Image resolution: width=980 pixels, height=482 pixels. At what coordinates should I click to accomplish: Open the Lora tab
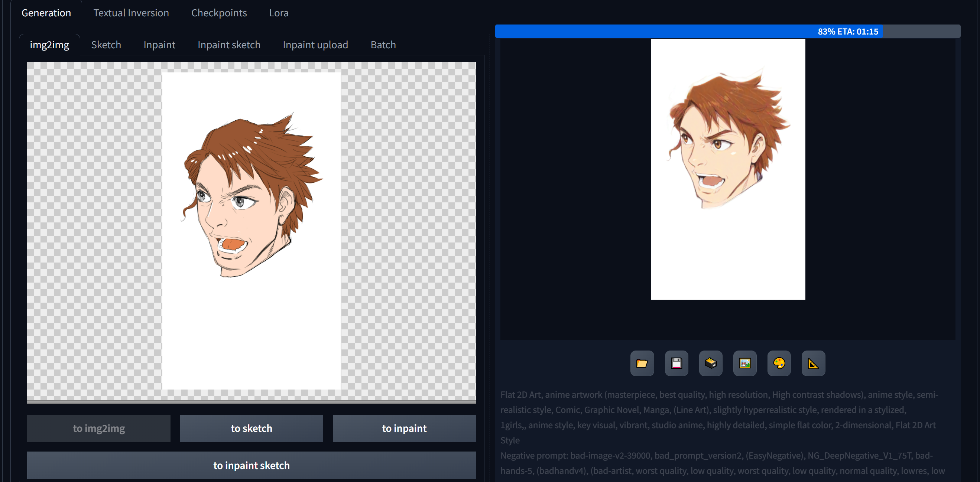tap(279, 13)
